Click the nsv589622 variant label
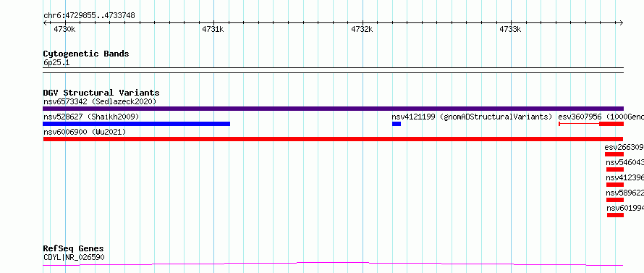This screenshot has width=644, height=273. (x=624, y=193)
